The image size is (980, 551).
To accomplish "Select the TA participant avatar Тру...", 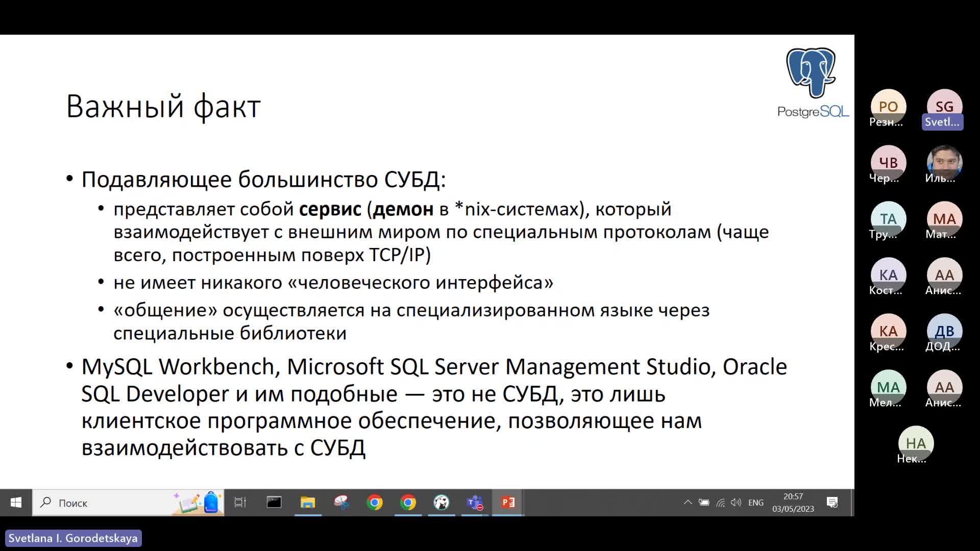I will click(x=888, y=219).
